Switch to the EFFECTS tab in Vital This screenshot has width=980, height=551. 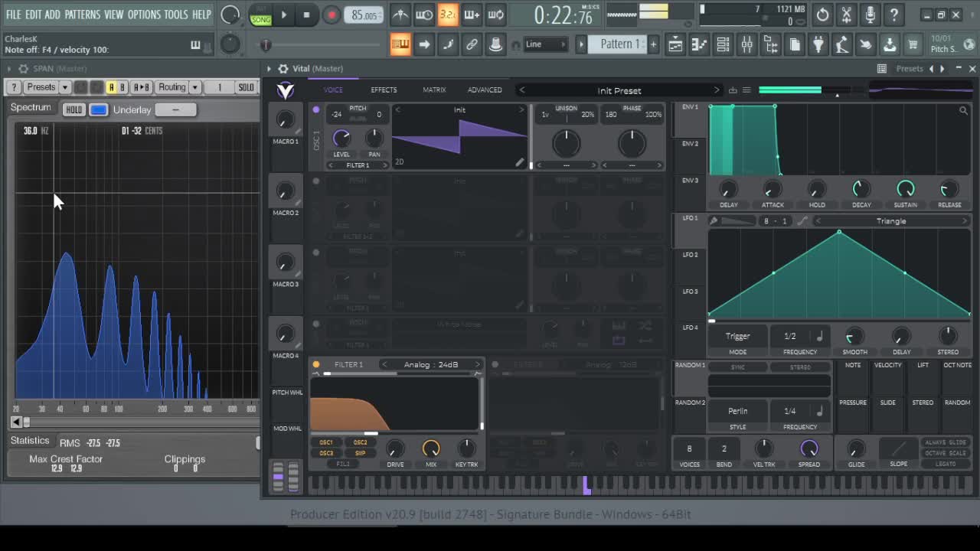click(x=384, y=90)
